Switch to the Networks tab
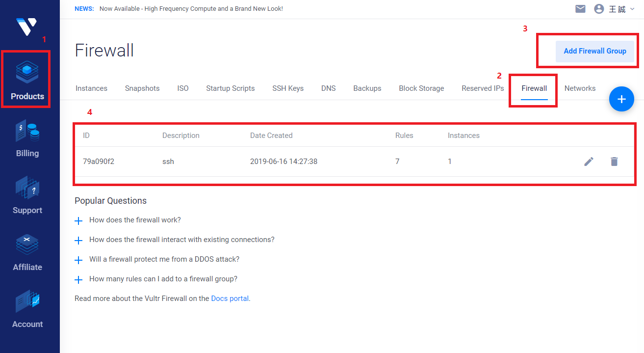The height and width of the screenshot is (353, 644). (x=580, y=88)
